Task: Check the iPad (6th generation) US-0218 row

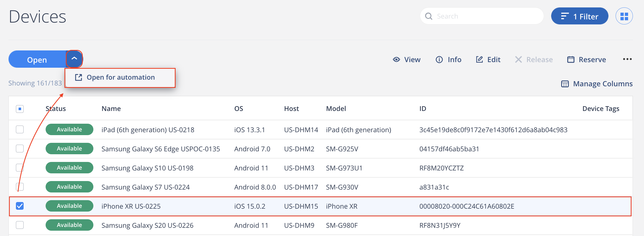Action: pos(20,130)
